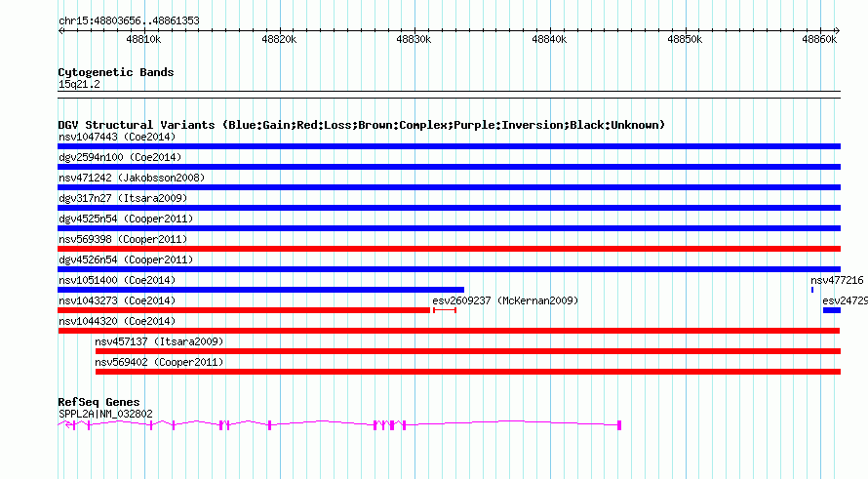Image resolution: width=868 pixels, height=479 pixels.
Task: Click the red loss bar under nsv457137
Action: (x=468, y=351)
